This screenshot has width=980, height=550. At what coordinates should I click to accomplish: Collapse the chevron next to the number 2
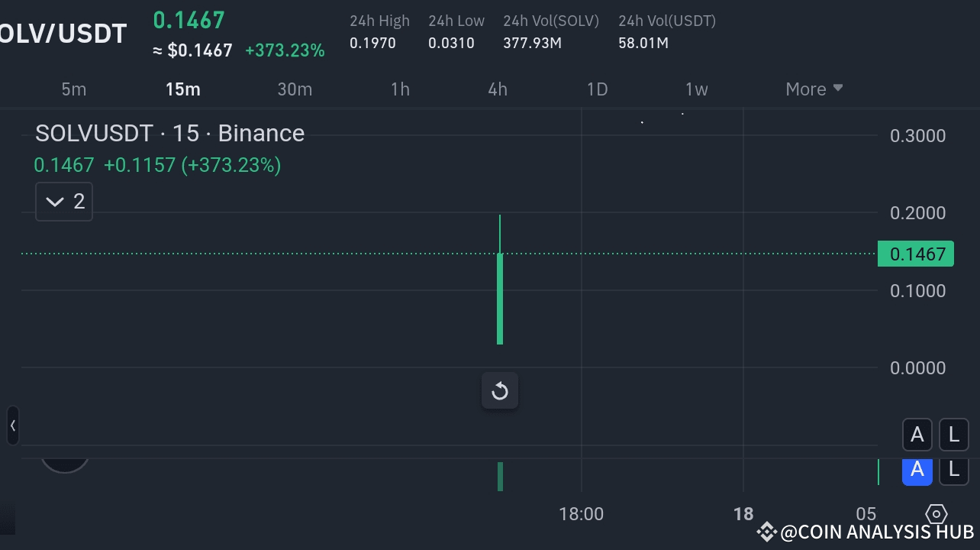click(54, 201)
